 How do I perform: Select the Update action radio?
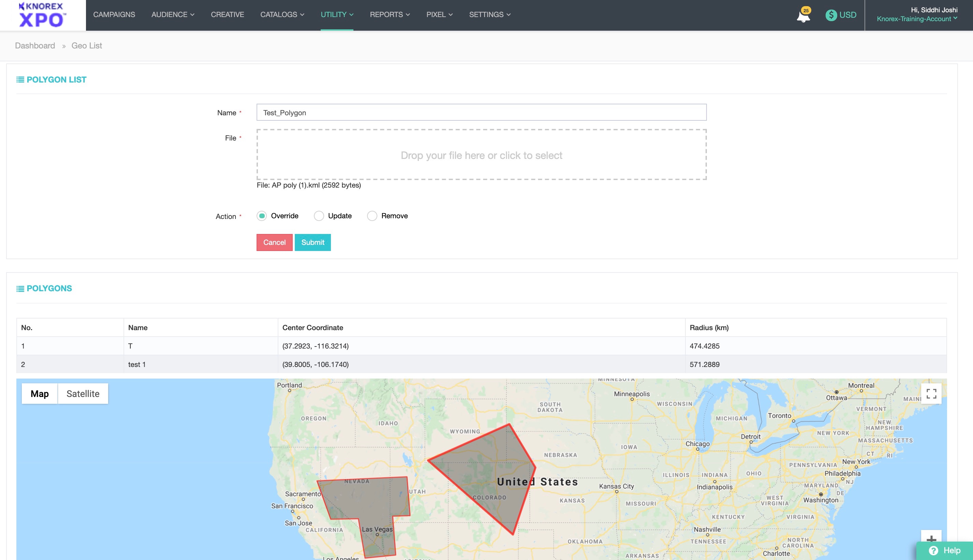[319, 216]
